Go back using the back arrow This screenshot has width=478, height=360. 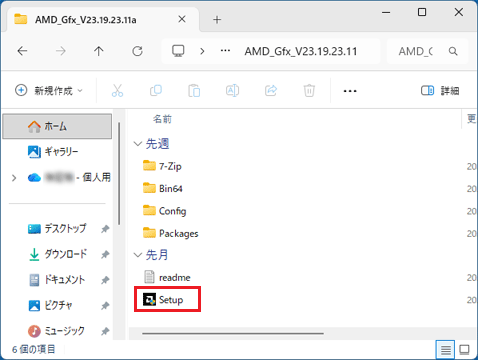22,51
